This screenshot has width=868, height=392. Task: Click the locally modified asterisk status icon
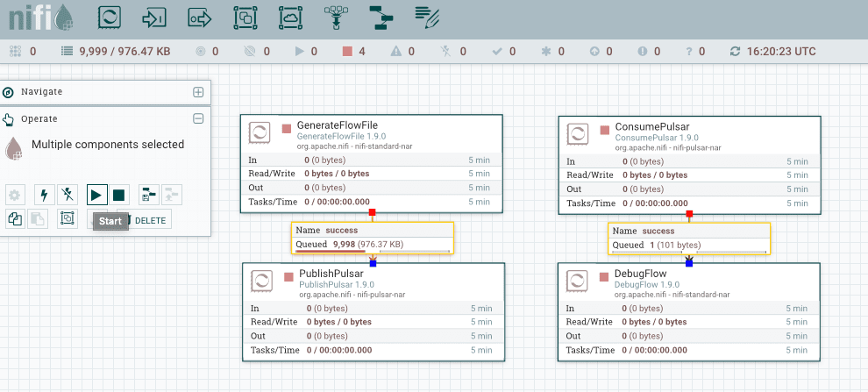click(546, 52)
